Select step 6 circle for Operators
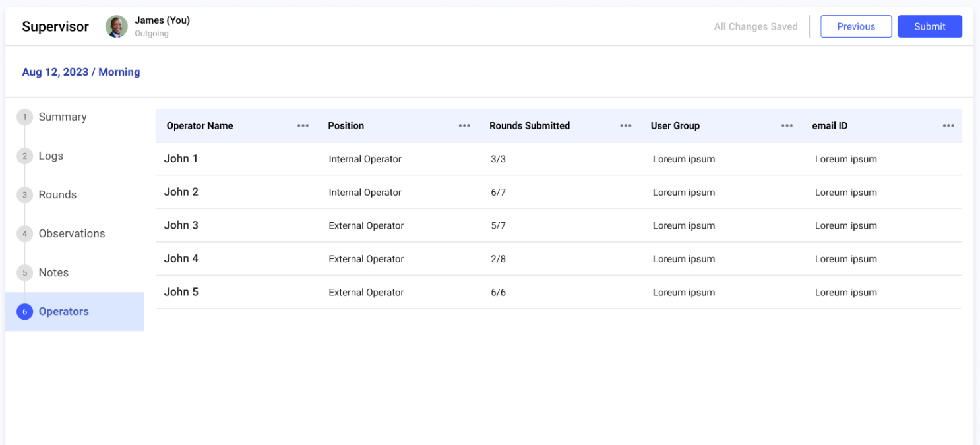980x445 pixels. tap(24, 312)
